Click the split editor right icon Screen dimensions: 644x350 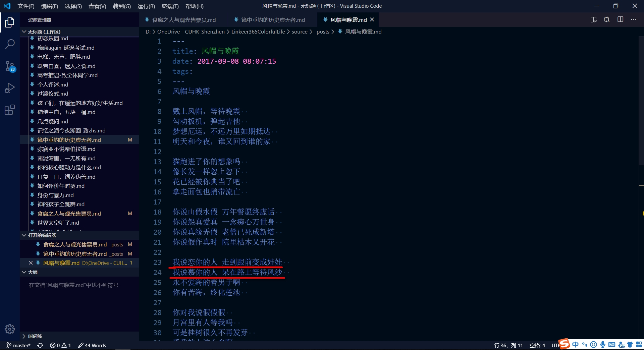click(620, 20)
